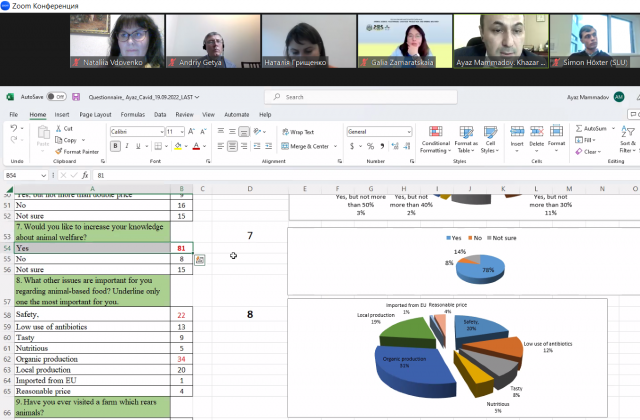The width and height of the screenshot is (640, 420).
Task: Toggle Underline formatting
Action: pos(138,146)
